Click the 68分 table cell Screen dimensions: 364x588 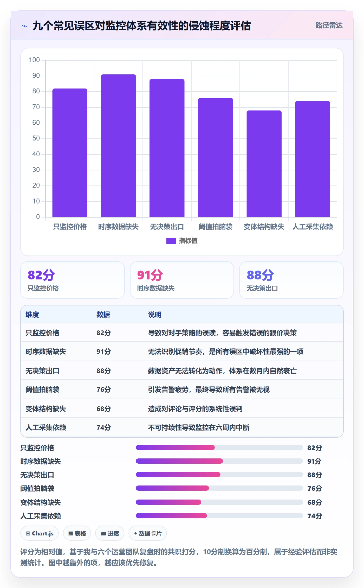click(104, 409)
